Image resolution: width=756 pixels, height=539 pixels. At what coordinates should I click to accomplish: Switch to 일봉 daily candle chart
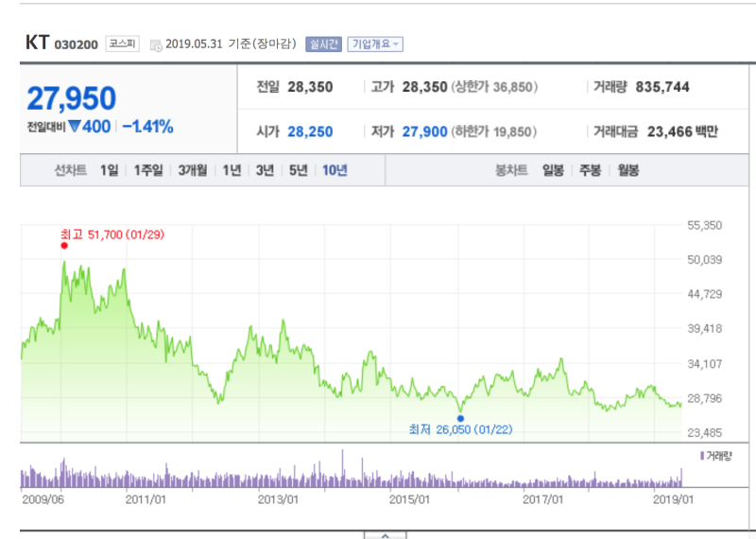pyautogui.click(x=553, y=170)
